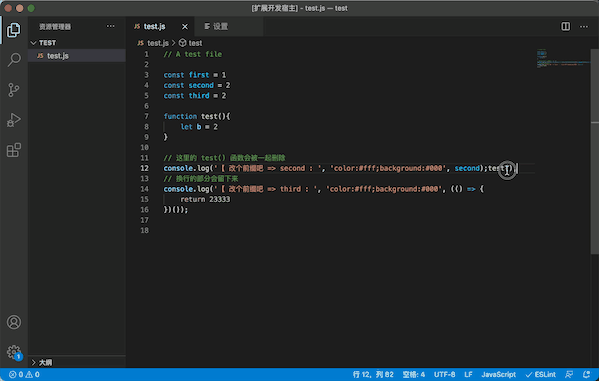Click the 资源管理器 explorer title
Image resolution: width=599 pixels, height=381 pixels.
(55, 27)
